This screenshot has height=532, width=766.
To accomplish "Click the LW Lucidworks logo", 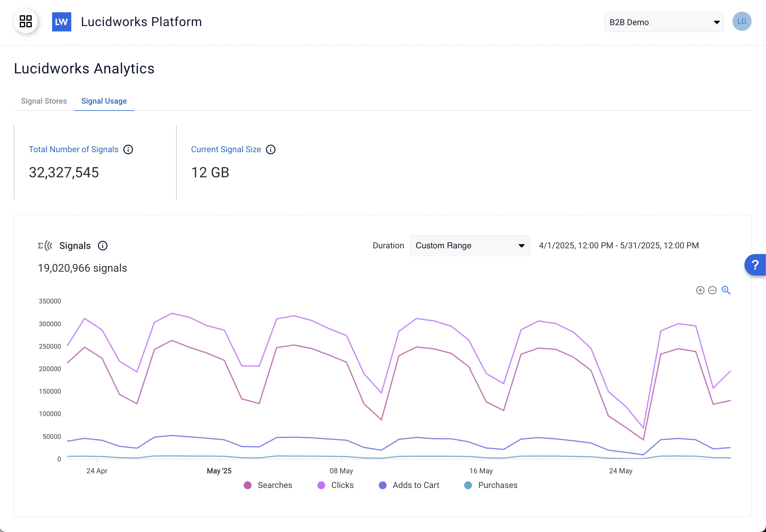I will pos(62,22).
